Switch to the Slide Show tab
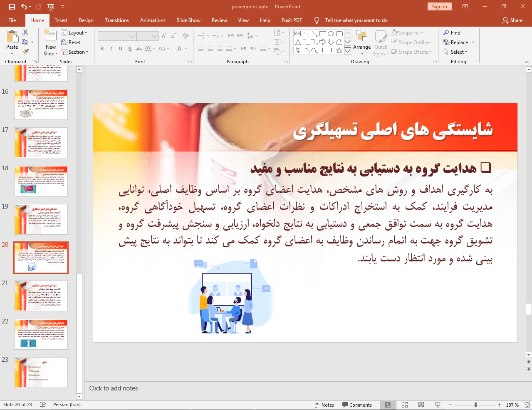The width and height of the screenshot is (532, 410). (188, 20)
